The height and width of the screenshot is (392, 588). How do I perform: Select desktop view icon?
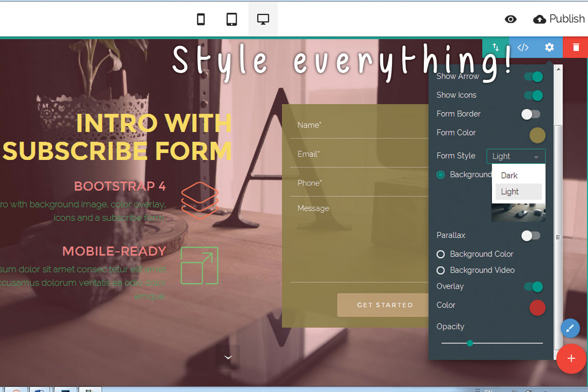point(263,19)
